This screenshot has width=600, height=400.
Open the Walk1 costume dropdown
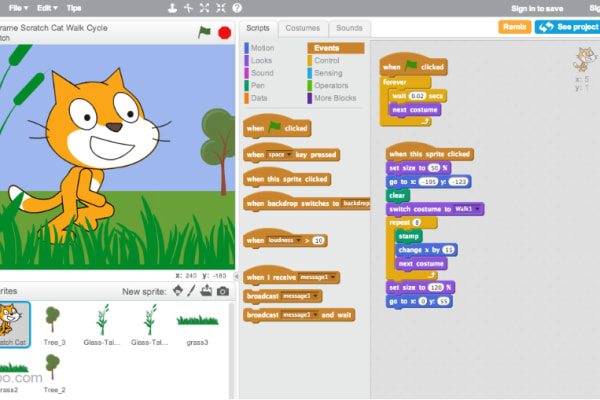[478, 209]
